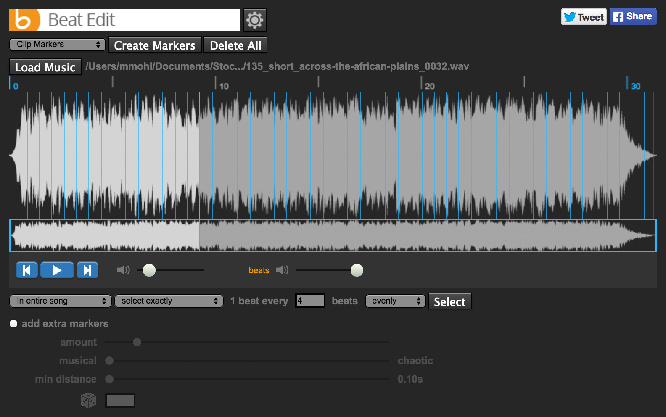Open the 'in entire song' dropdown
Viewport: 666px width, 417px height.
[60, 300]
